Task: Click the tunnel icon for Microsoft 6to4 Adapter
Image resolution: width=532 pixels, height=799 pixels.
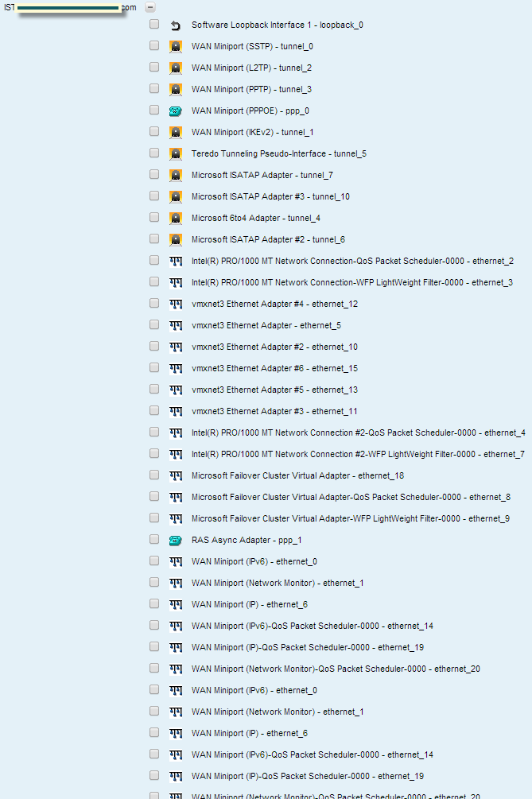Action: [x=176, y=218]
